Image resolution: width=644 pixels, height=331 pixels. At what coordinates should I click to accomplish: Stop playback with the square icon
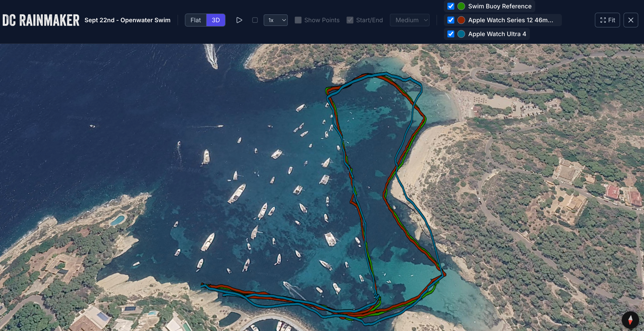pos(255,20)
